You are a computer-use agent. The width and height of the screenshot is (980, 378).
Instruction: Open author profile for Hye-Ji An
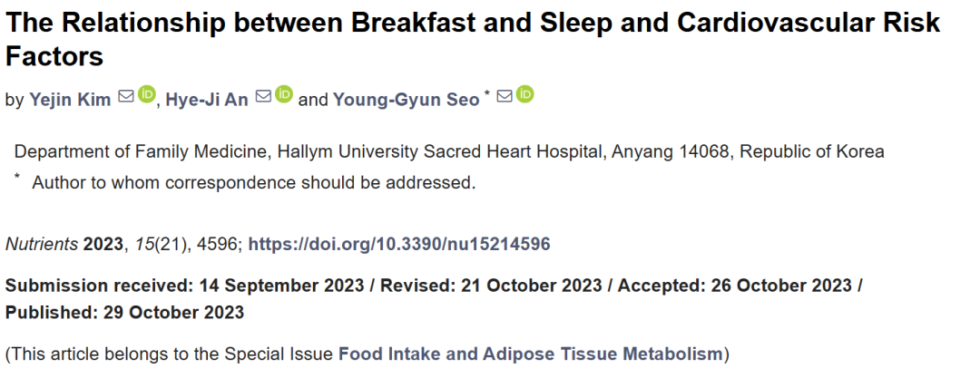pos(207,100)
